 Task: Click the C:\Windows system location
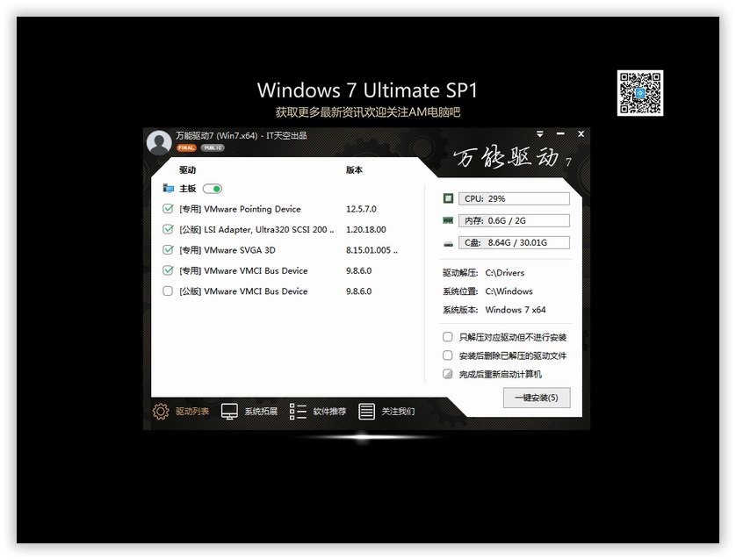coord(509,291)
